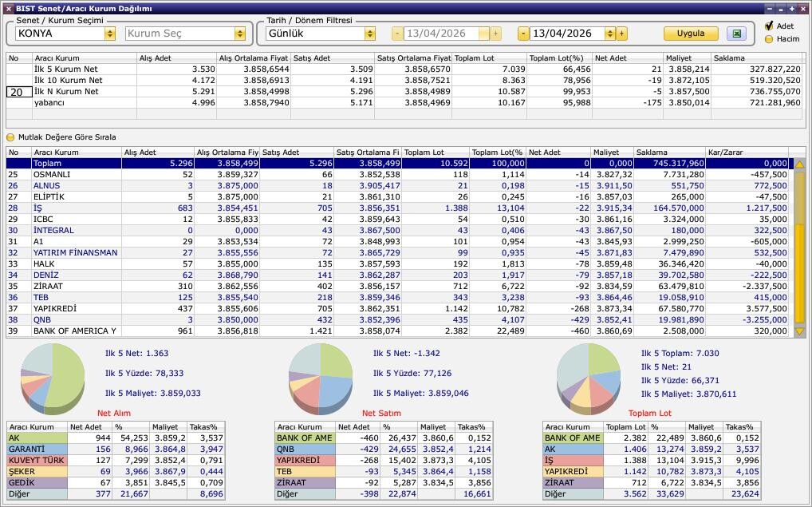Select the Hacim radio option

click(769, 38)
